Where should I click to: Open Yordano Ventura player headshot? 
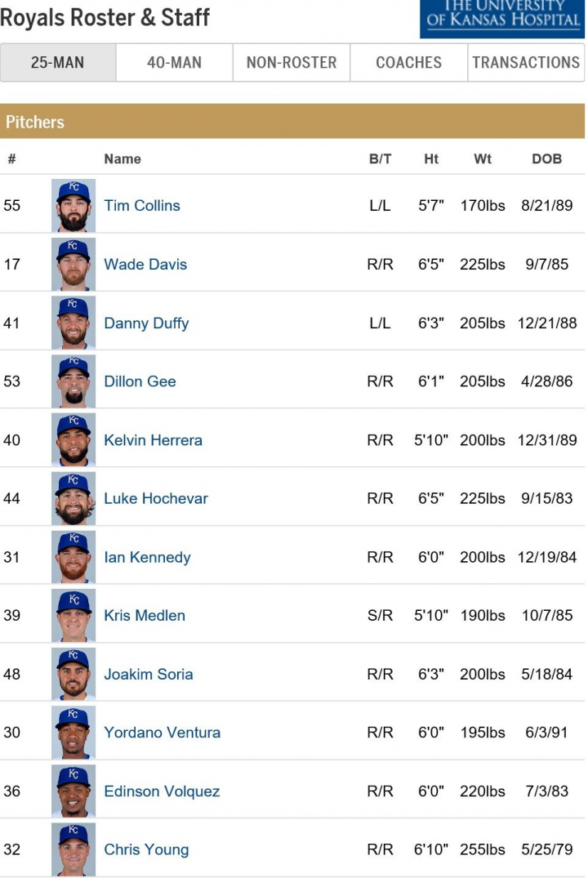tap(73, 733)
